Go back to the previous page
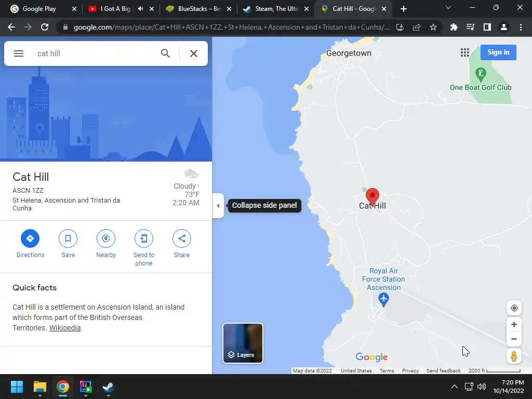The height and width of the screenshot is (399, 532). click(11, 27)
